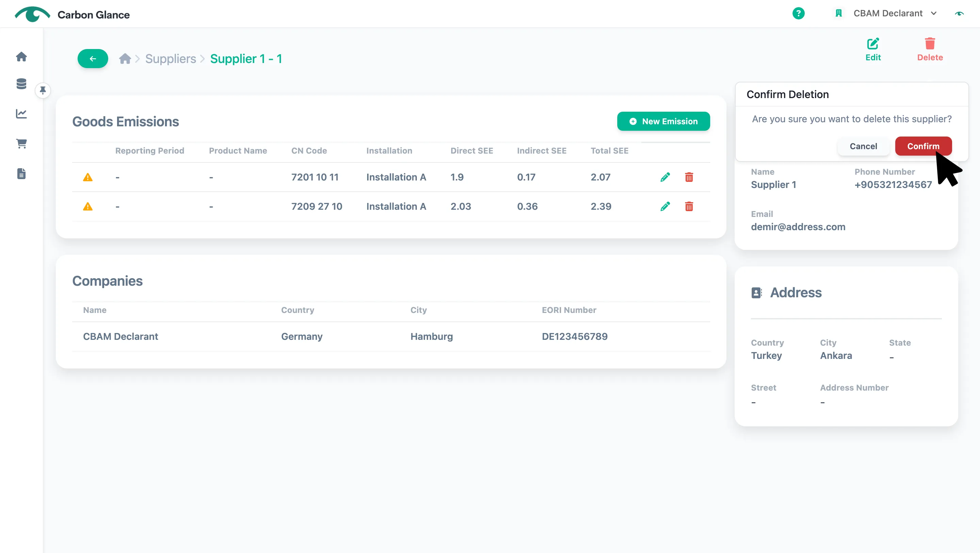
Task: Click the Total SEE value 2.39
Action: point(601,206)
